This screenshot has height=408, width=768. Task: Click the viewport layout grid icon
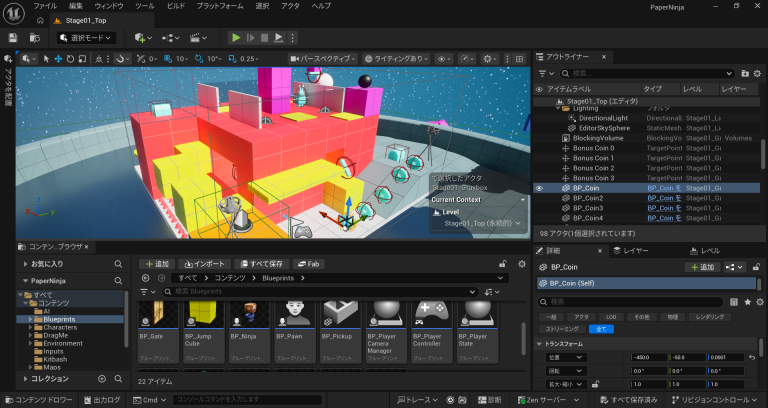click(x=519, y=59)
